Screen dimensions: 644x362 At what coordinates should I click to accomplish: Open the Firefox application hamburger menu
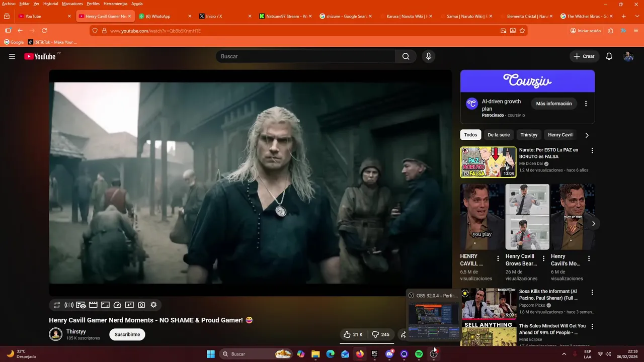point(636,31)
